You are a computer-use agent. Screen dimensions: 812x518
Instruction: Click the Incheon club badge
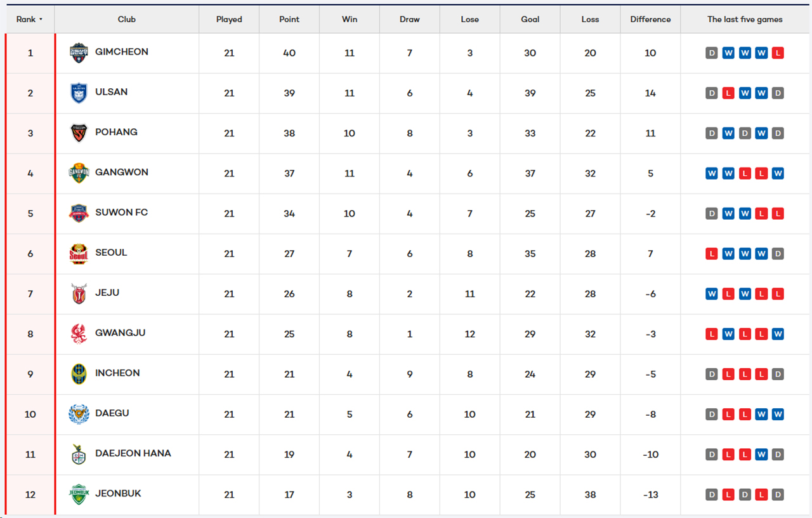(x=79, y=374)
